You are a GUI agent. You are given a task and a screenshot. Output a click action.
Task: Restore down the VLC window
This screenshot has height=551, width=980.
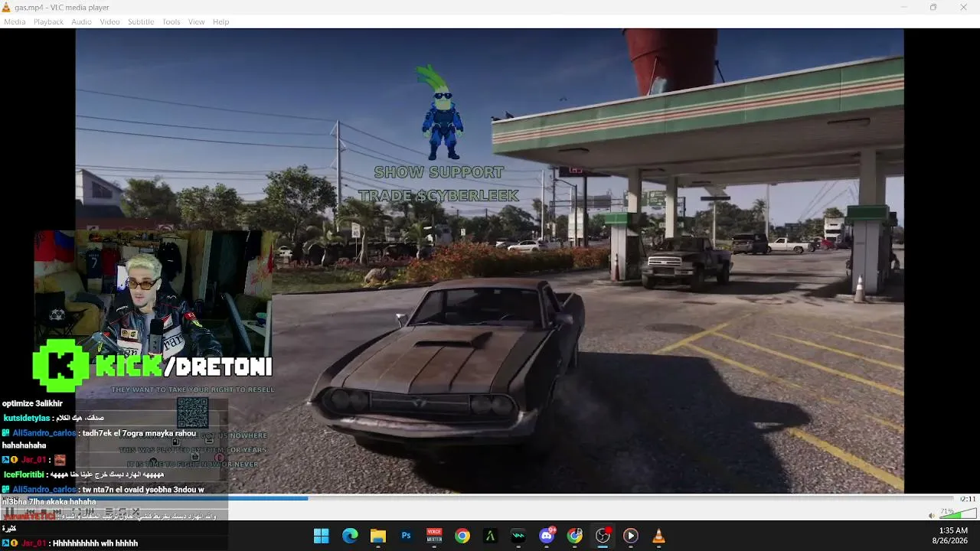[x=933, y=8]
